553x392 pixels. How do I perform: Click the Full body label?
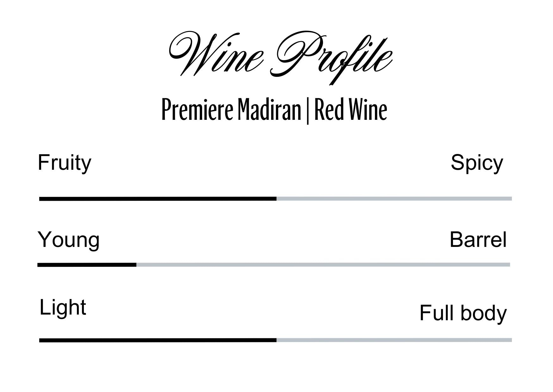click(463, 313)
